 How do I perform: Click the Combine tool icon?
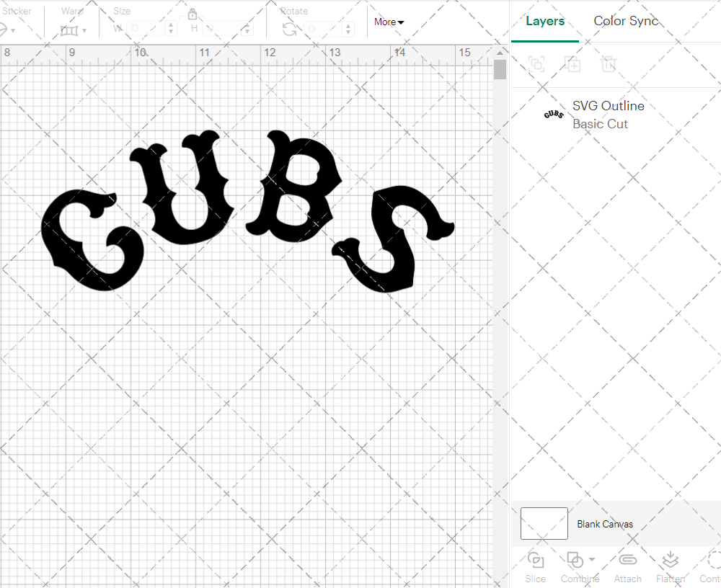tap(575, 561)
